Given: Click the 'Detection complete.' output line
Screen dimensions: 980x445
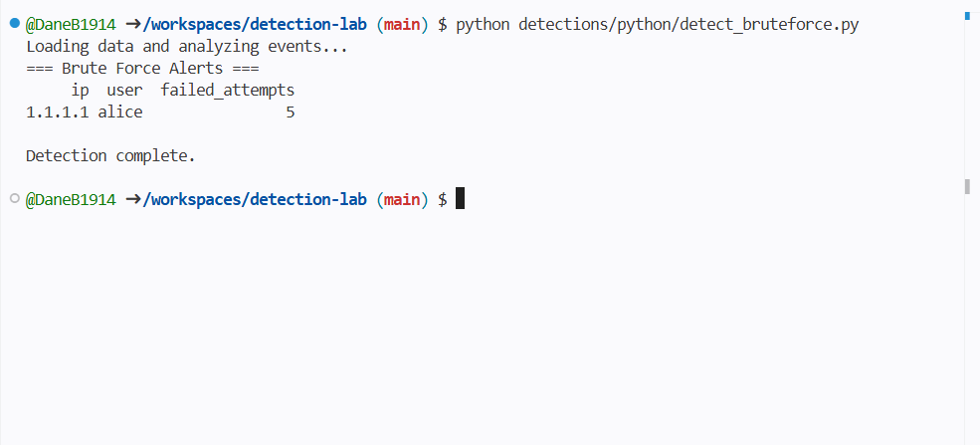Looking at the screenshot, I should (x=110, y=155).
